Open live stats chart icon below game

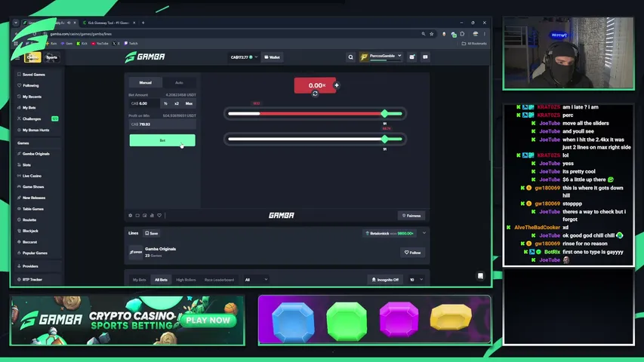click(x=152, y=216)
